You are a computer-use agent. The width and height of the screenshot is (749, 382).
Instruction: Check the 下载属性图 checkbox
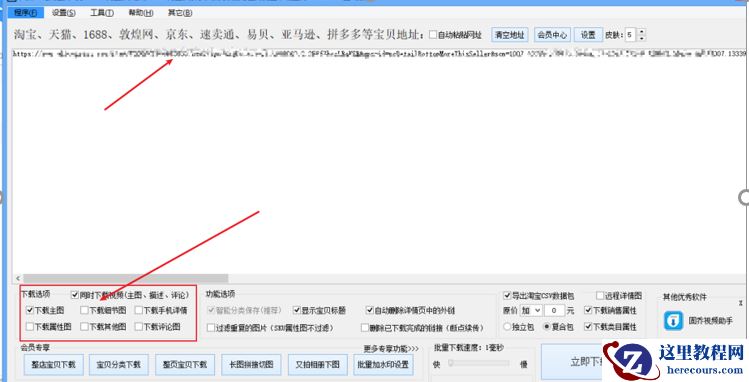30,327
